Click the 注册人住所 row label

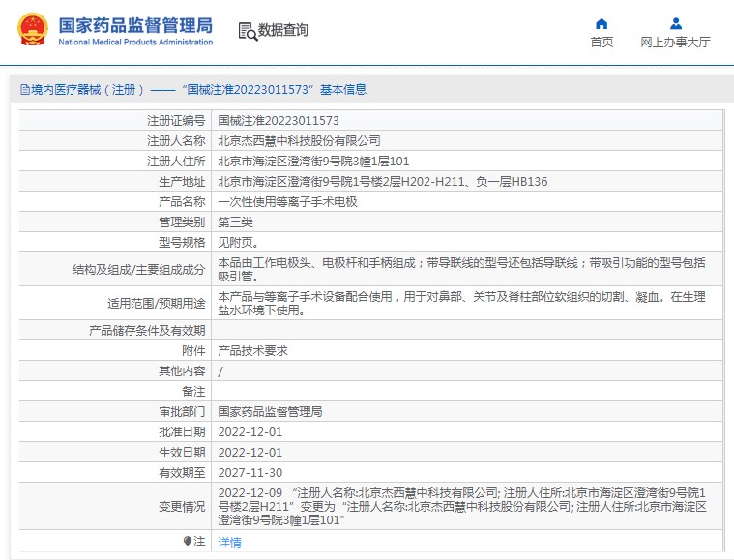176,162
